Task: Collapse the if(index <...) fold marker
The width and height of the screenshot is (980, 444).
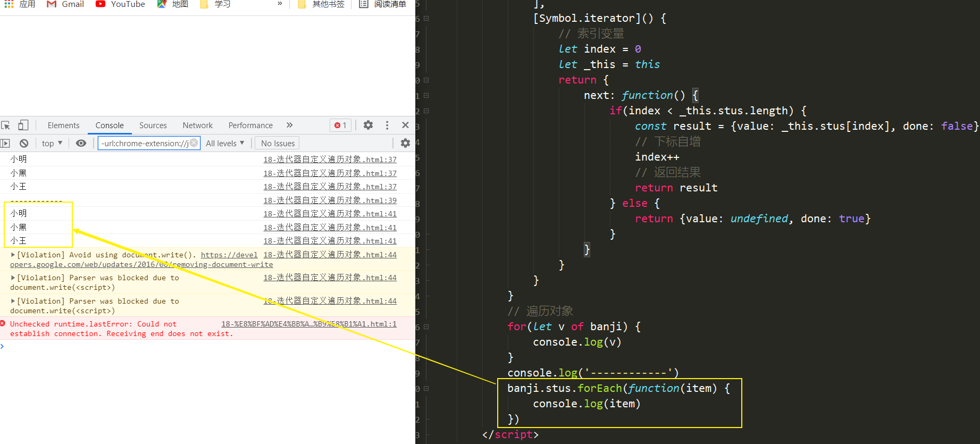Action: [x=426, y=111]
